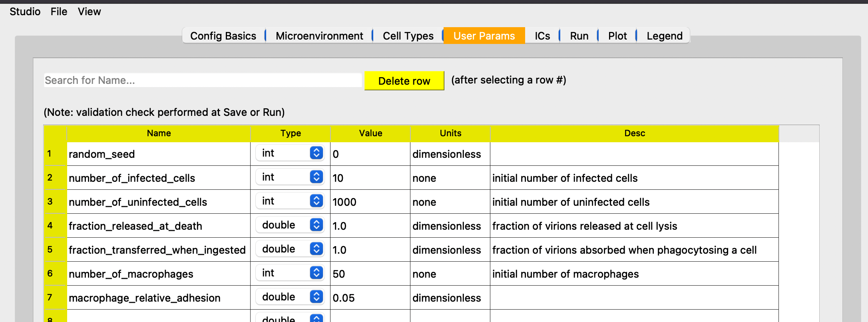Open Type combo box for number_of_macrophages
The width and height of the screenshot is (868, 322).
tap(290, 273)
